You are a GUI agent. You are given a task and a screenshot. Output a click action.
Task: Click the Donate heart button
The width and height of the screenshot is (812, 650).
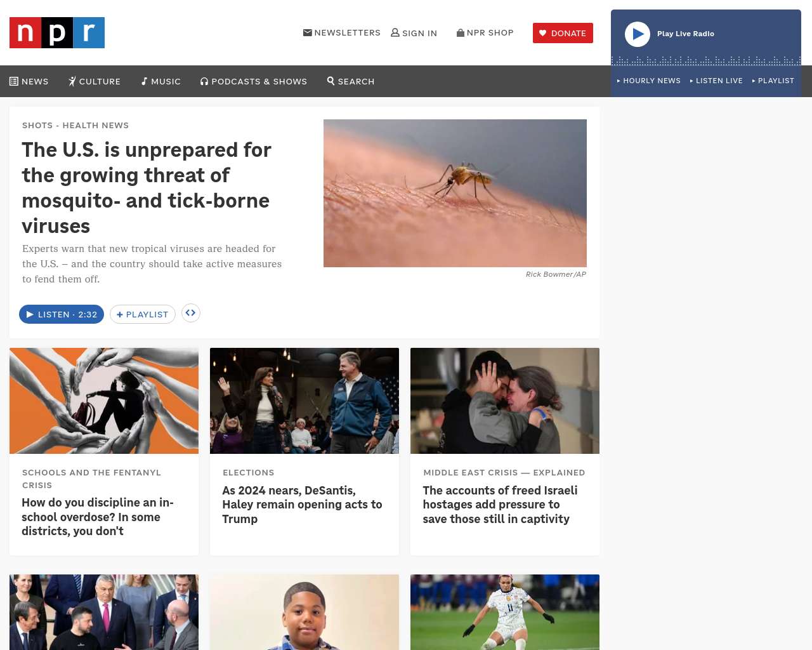(563, 33)
